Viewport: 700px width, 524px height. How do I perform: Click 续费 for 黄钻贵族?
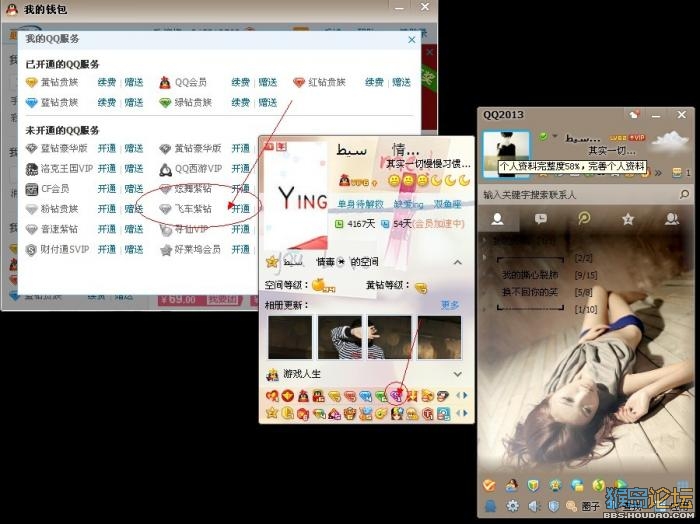pos(107,83)
